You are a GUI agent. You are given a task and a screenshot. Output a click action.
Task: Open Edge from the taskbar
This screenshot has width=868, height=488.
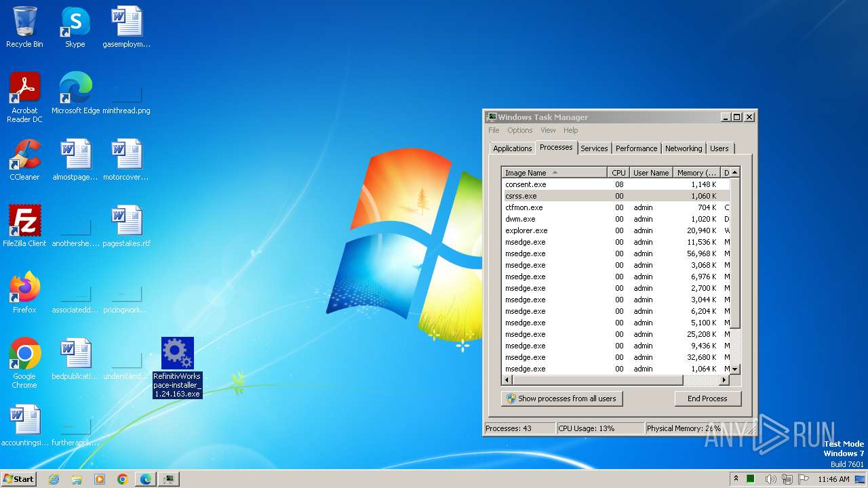[146, 479]
